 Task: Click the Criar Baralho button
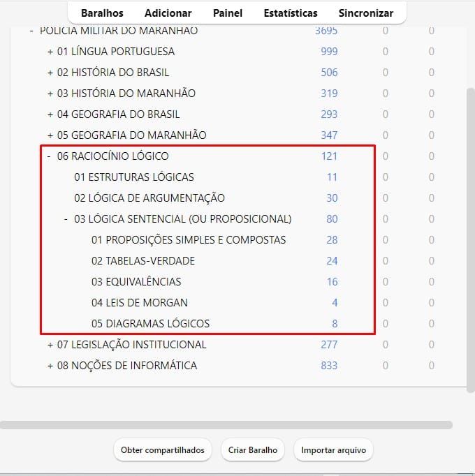[253, 450]
